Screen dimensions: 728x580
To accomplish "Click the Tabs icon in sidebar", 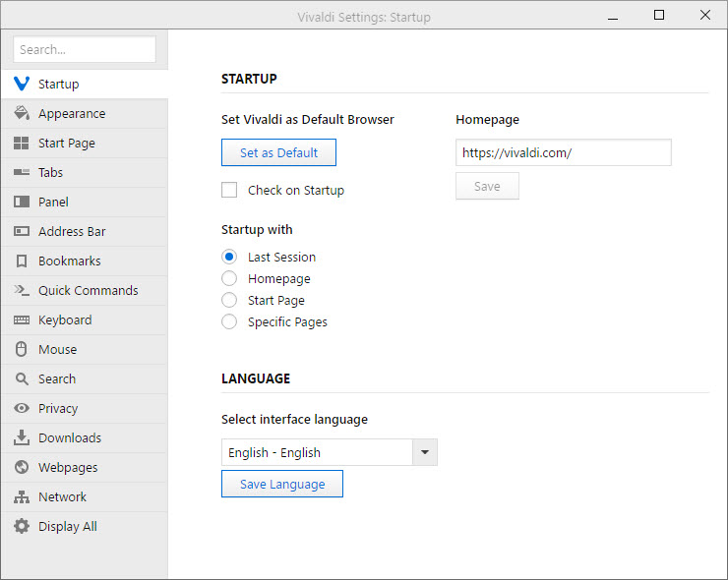I will click(22, 172).
